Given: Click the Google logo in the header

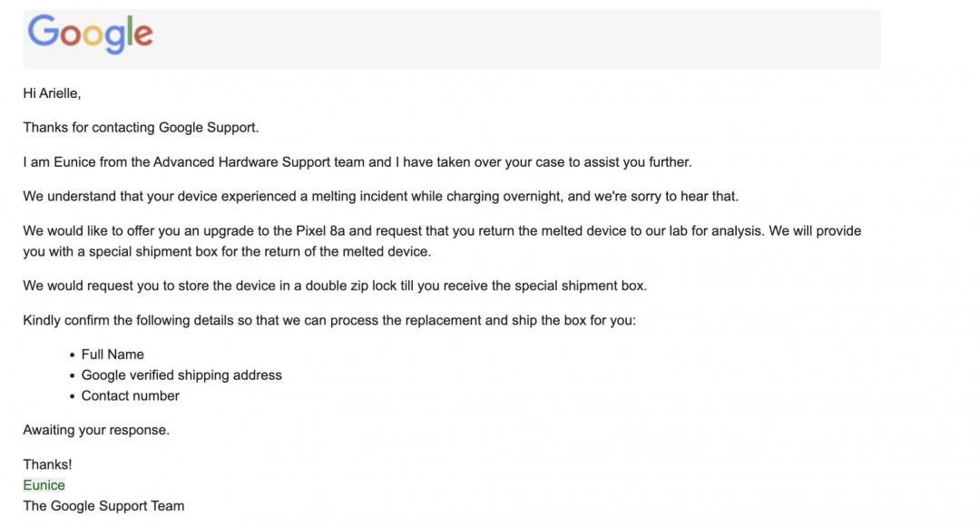Looking at the screenshot, I should [x=90, y=34].
